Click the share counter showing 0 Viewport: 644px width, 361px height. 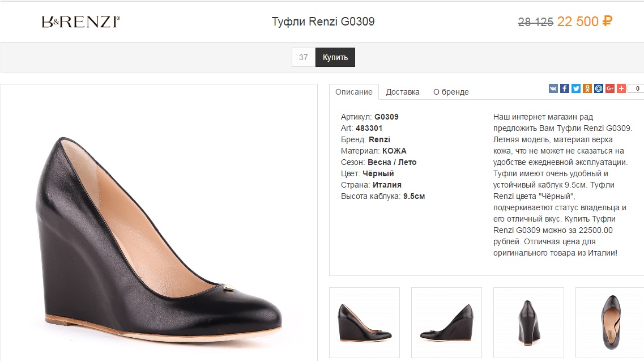[637, 88]
